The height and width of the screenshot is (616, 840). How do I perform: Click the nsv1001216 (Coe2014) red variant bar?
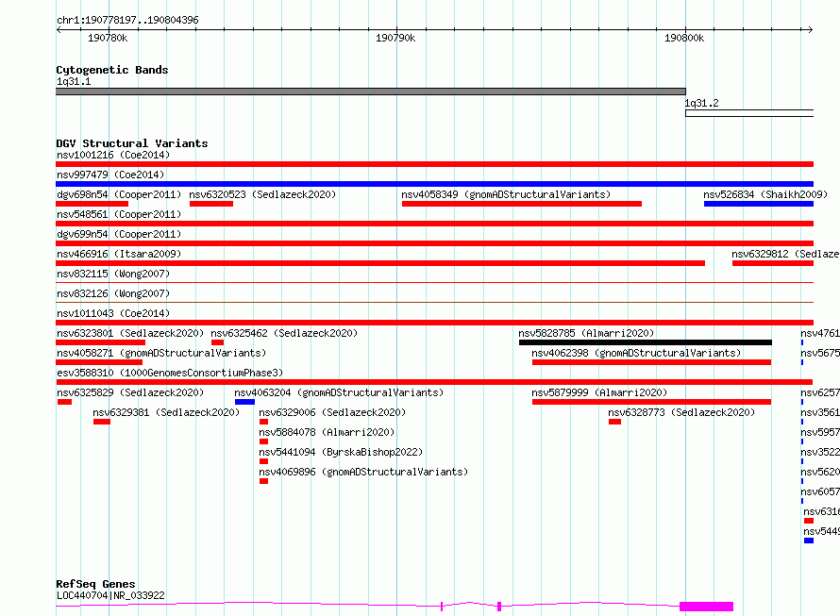click(x=434, y=164)
